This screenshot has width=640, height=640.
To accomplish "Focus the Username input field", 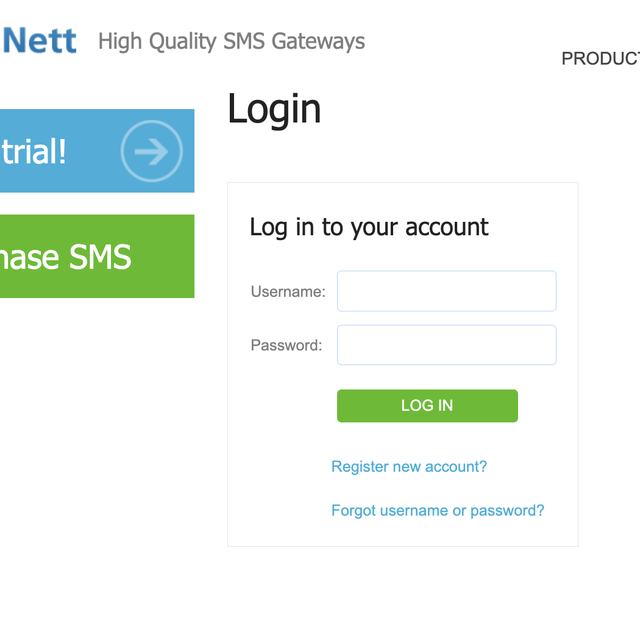I will point(446,291).
